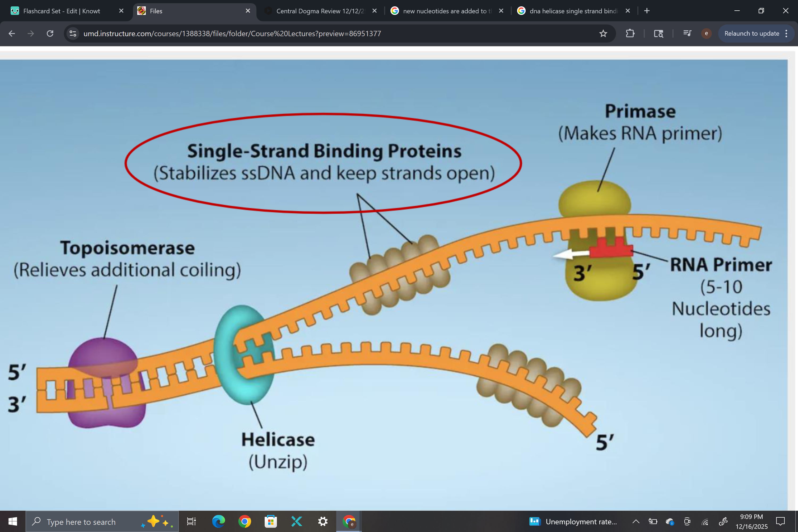Select the search-this-page icon beside extensions
Viewport: 798px width, 532px height.
pos(658,33)
